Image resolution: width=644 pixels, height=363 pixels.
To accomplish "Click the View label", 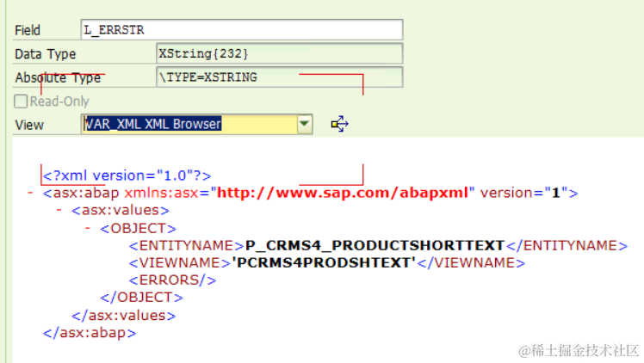I will (x=29, y=125).
